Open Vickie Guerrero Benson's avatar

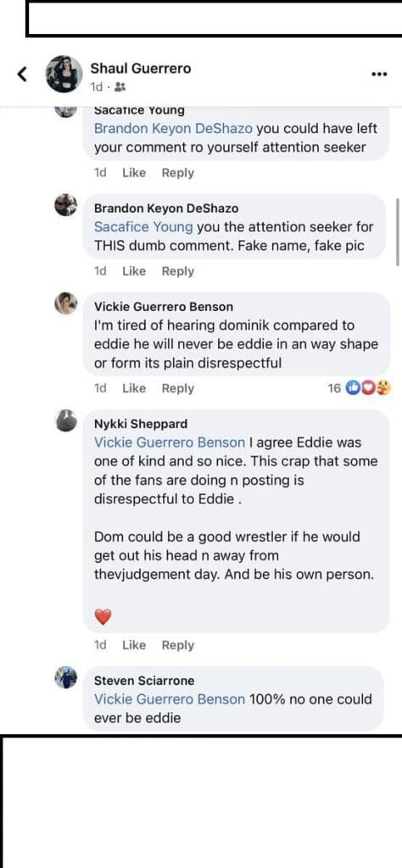pos(66,303)
